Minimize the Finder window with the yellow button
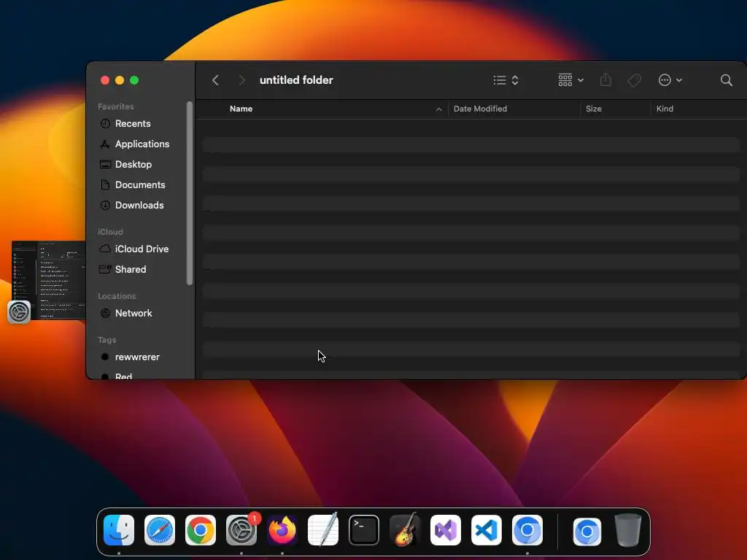 point(120,80)
